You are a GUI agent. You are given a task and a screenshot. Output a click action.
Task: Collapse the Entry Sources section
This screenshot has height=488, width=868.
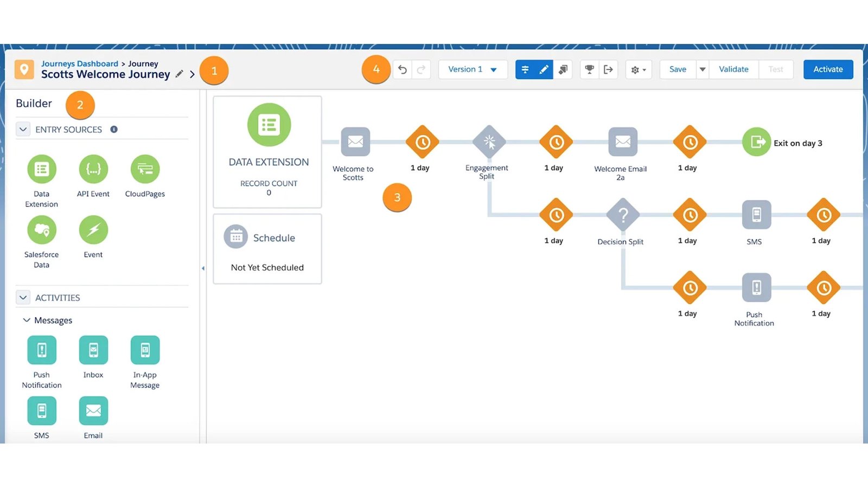click(23, 130)
